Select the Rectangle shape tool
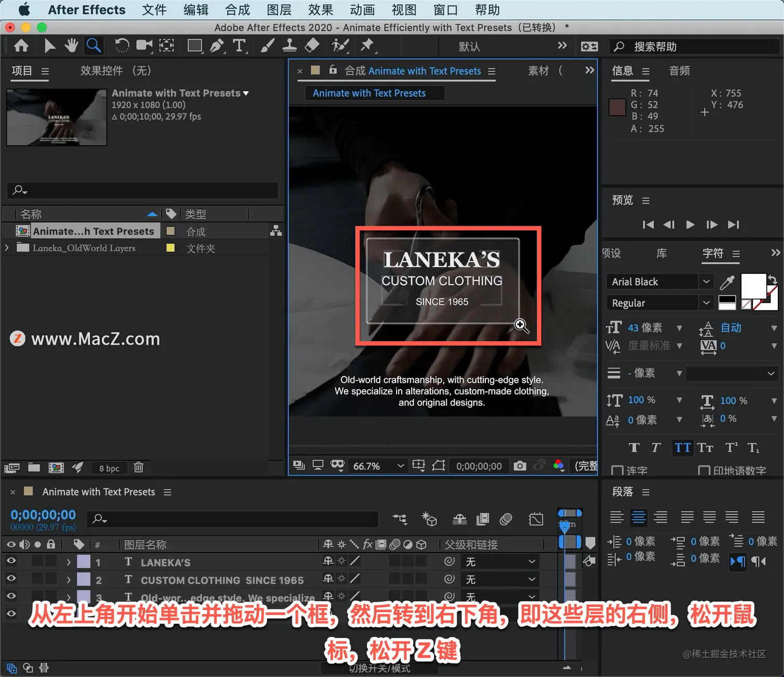The image size is (784, 677). pos(195,46)
